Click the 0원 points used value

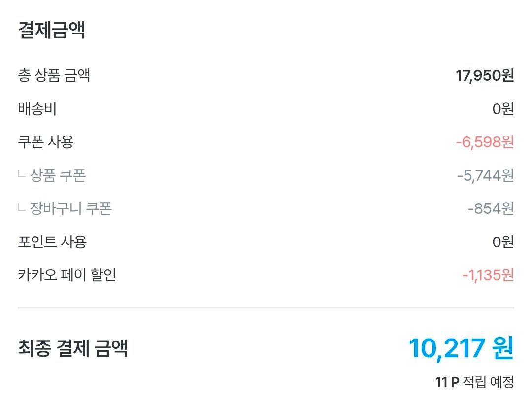pos(503,242)
